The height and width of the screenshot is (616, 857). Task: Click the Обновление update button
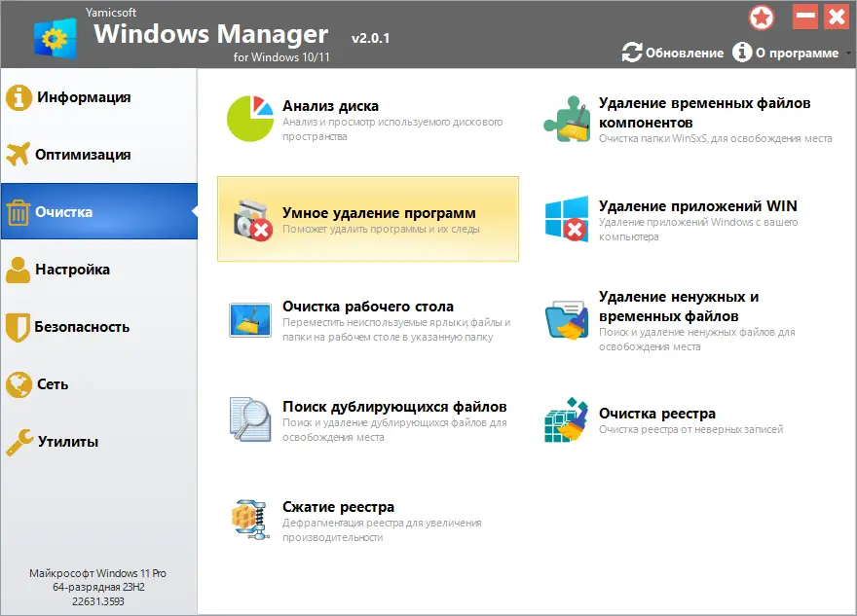[673, 53]
